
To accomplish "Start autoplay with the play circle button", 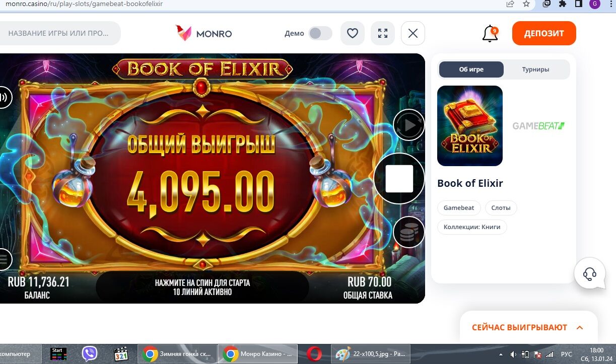I will click(408, 125).
